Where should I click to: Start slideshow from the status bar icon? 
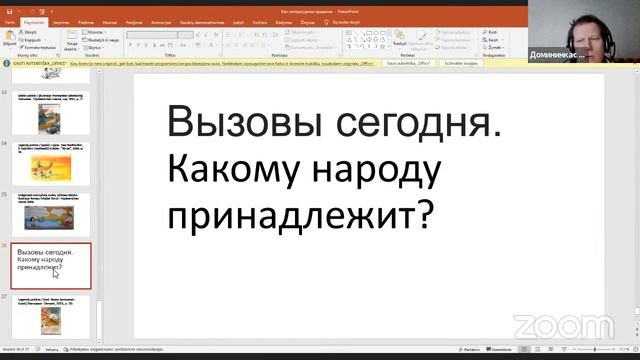point(564,349)
